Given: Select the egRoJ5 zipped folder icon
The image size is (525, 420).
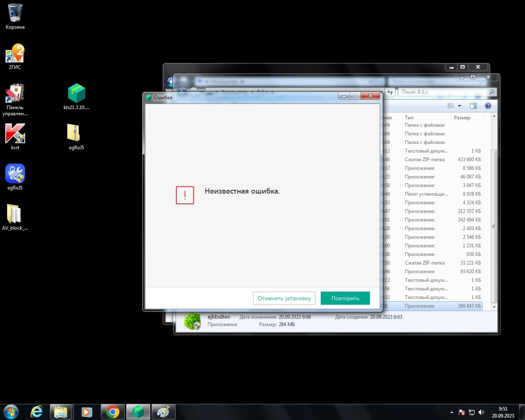Looking at the screenshot, I should [x=77, y=137].
